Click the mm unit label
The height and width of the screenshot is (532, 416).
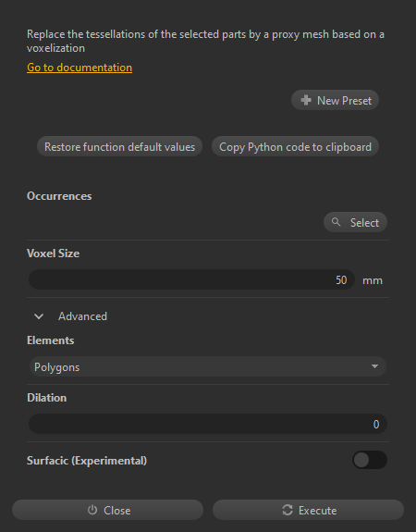(373, 280)
